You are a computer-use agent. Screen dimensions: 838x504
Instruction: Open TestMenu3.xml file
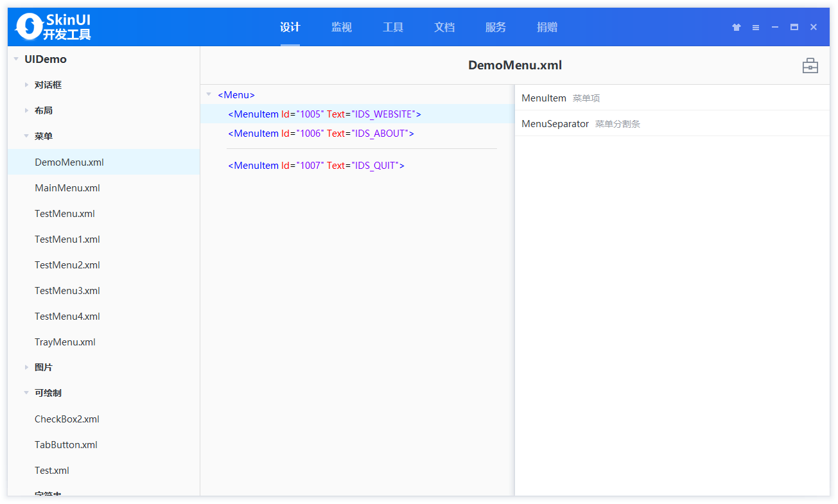pos(103,290)
